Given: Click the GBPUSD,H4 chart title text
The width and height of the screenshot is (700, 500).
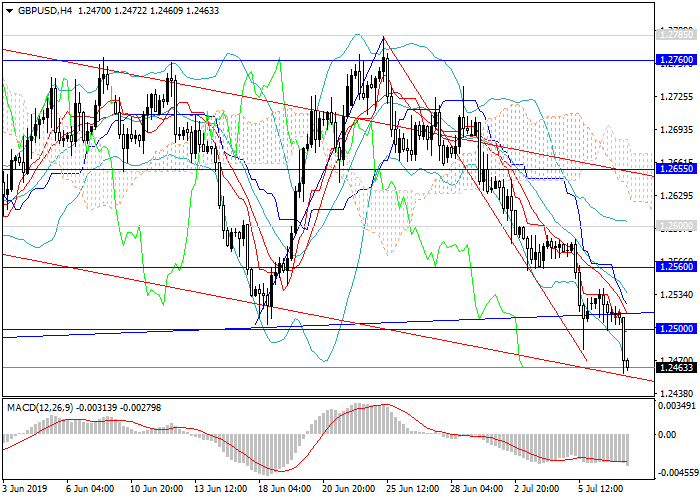Looking at the screenshot, I should 45,9.
